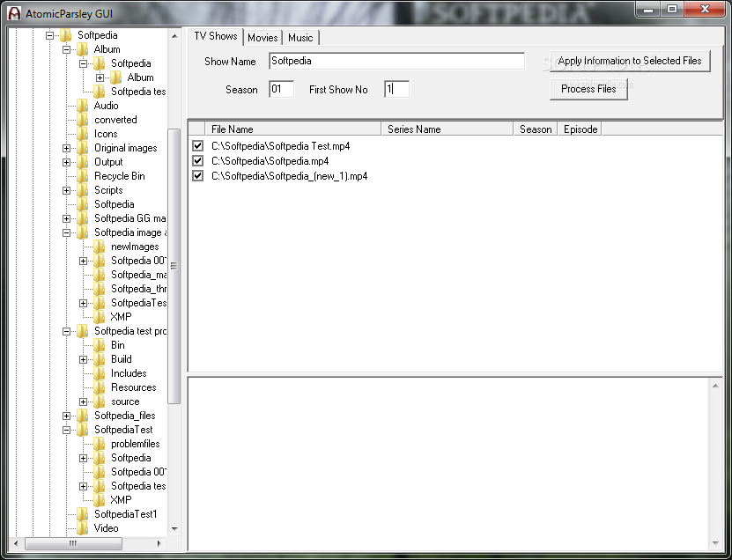Click the Output folder icon

point(83,162)
